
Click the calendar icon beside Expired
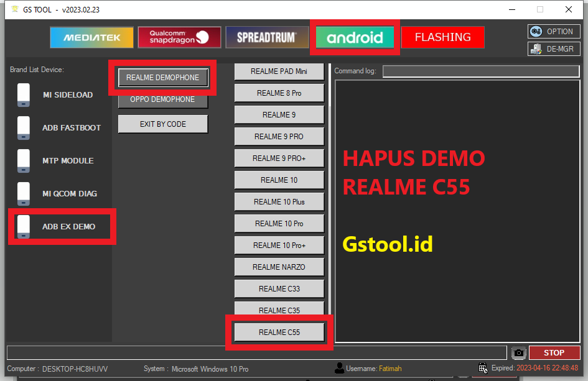tap(483, 368)
